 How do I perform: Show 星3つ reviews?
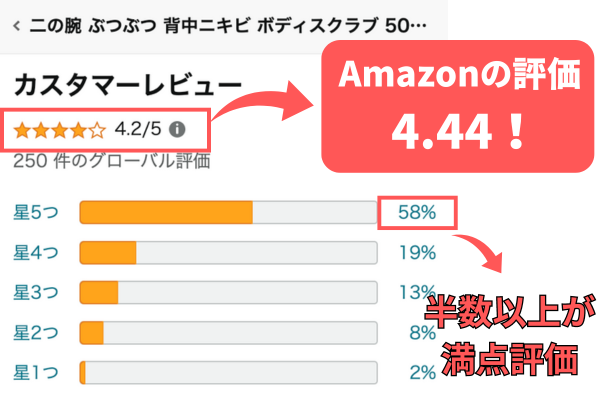37,292
